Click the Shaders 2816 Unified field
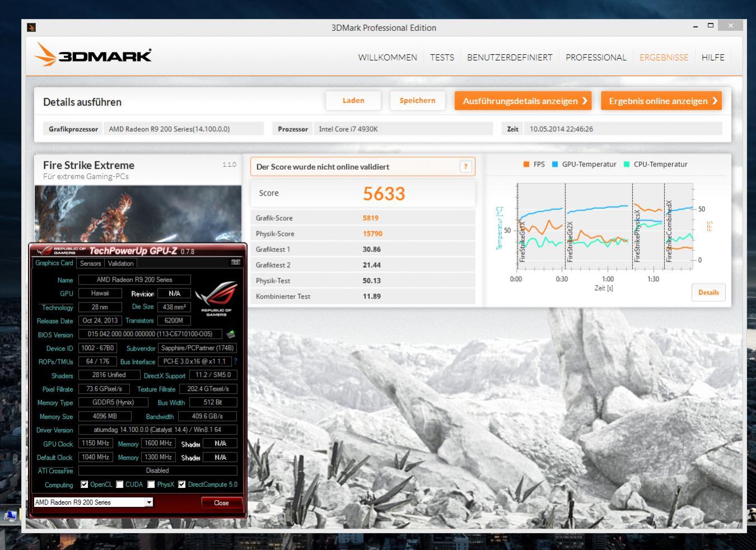This screenshot has width=756, height=550. 109,375
